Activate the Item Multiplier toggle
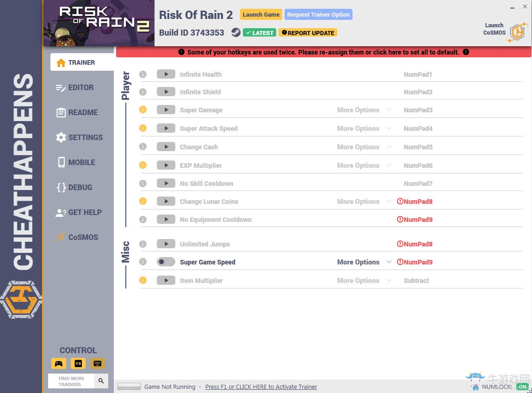The height and width of the screenshot is (393, 532). pyautogui.click(x=166, y=281)
